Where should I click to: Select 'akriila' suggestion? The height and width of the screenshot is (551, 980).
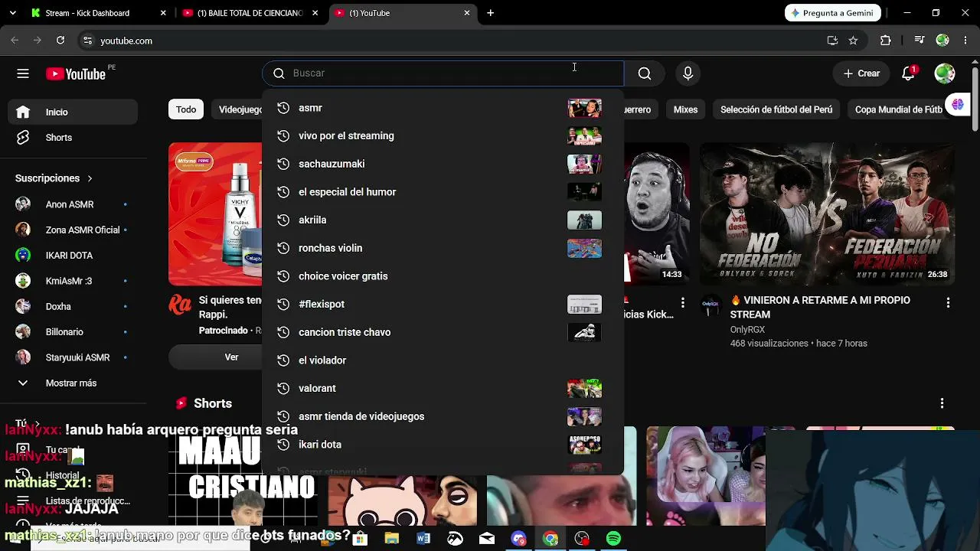(443, 220)
